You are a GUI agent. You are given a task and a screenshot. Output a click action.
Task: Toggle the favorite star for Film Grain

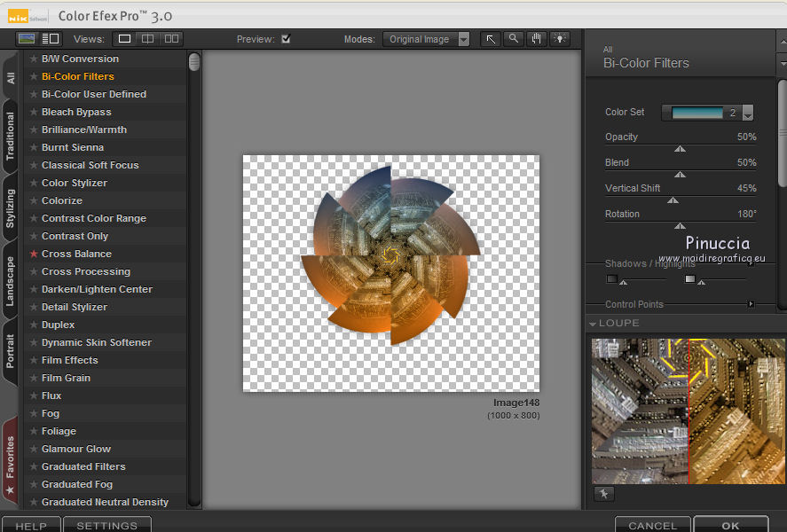(34, 378)
